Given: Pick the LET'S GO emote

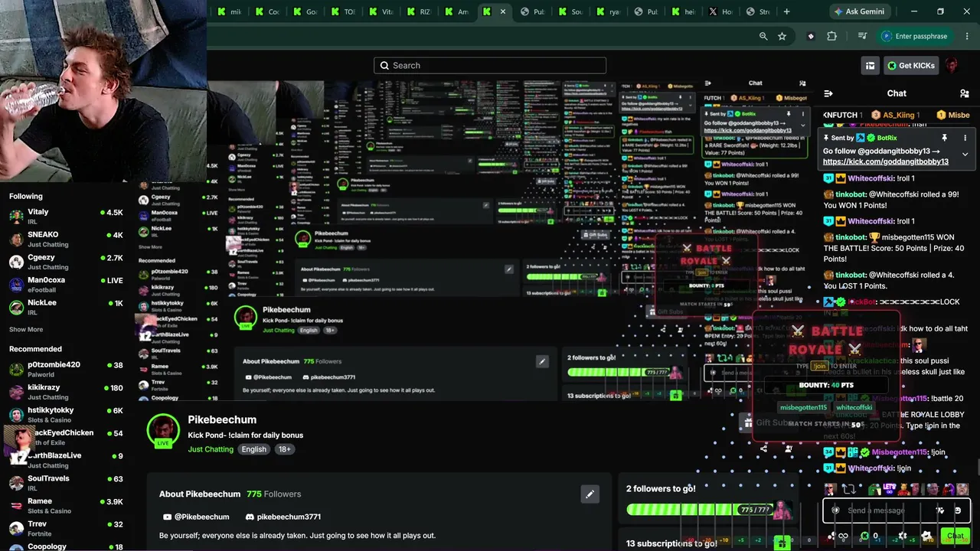Looking at the screenshot, I should (889, 489).
